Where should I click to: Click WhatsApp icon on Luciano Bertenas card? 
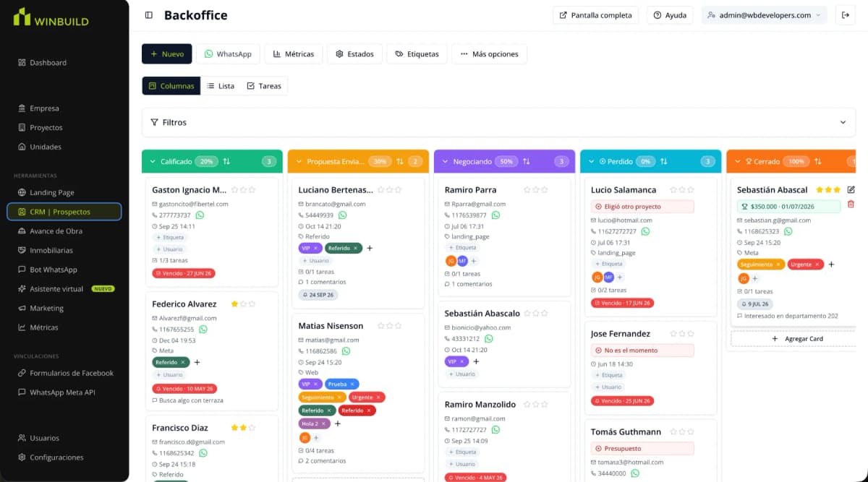[342, 215]
